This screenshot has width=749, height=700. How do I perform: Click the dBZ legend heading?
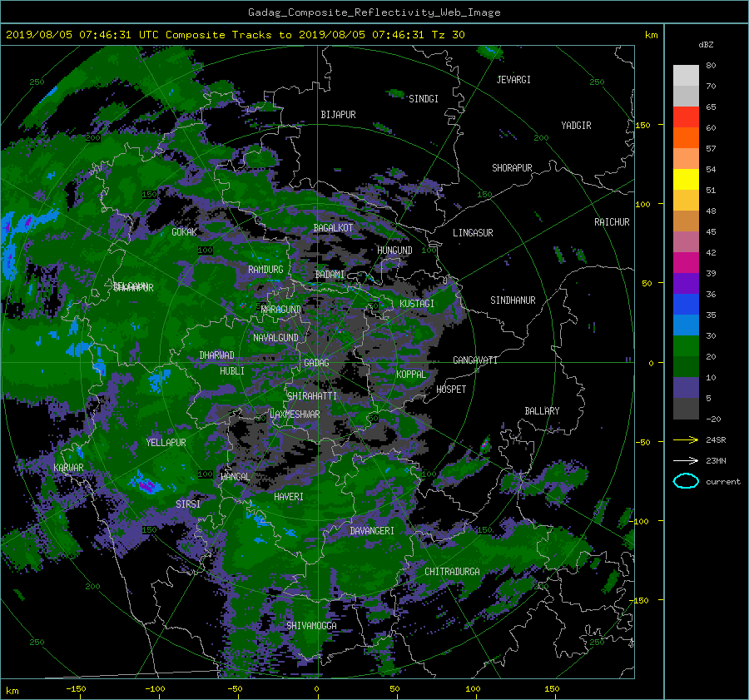[706, 45]
